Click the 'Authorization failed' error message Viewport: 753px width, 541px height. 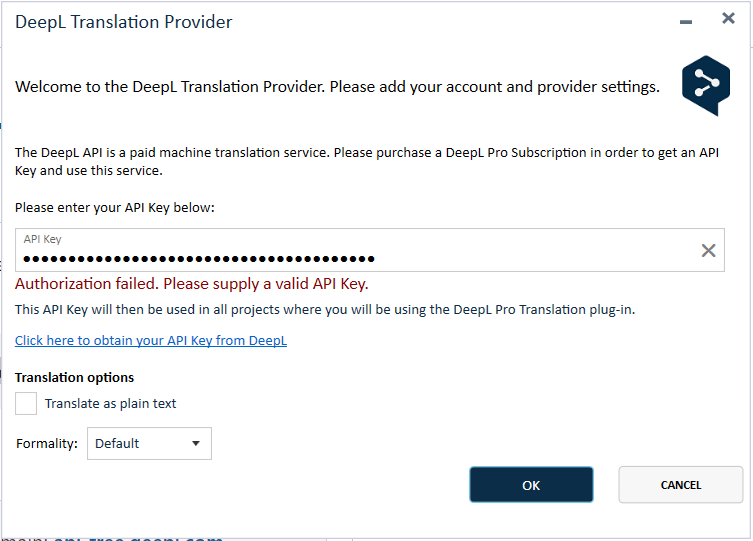[x=192, y=284]
